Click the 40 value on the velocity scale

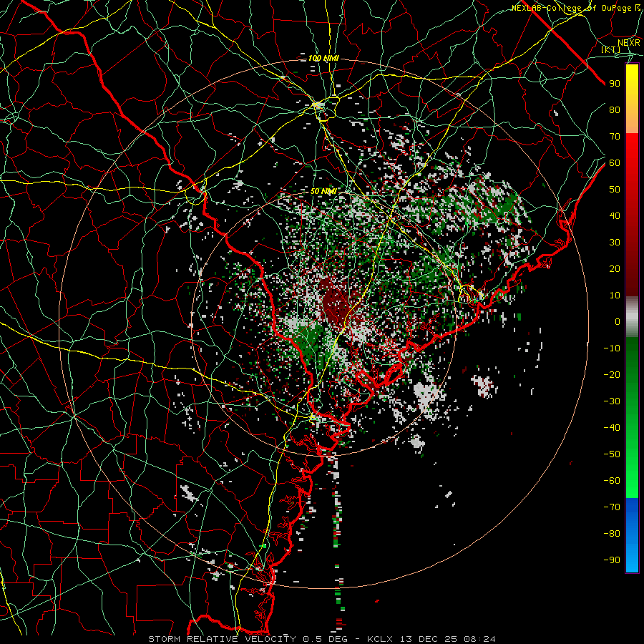[x=615, y=215]
